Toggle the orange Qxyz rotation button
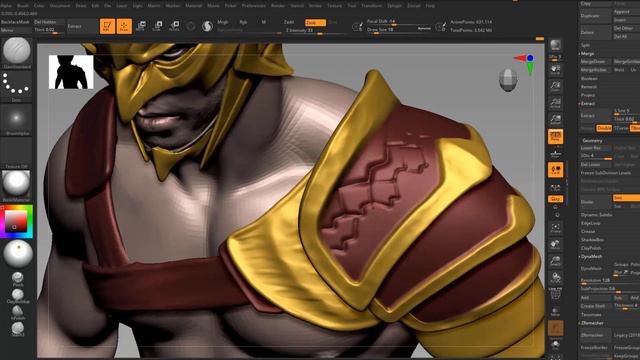 coord(556,199)
